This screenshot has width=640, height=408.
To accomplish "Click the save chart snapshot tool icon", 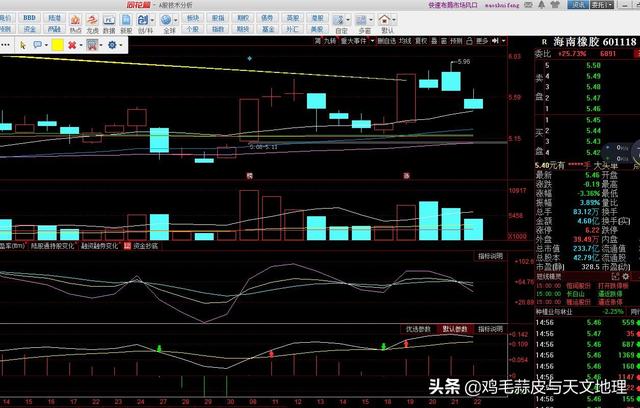I will pyautogui.click(x=92, y=45).
